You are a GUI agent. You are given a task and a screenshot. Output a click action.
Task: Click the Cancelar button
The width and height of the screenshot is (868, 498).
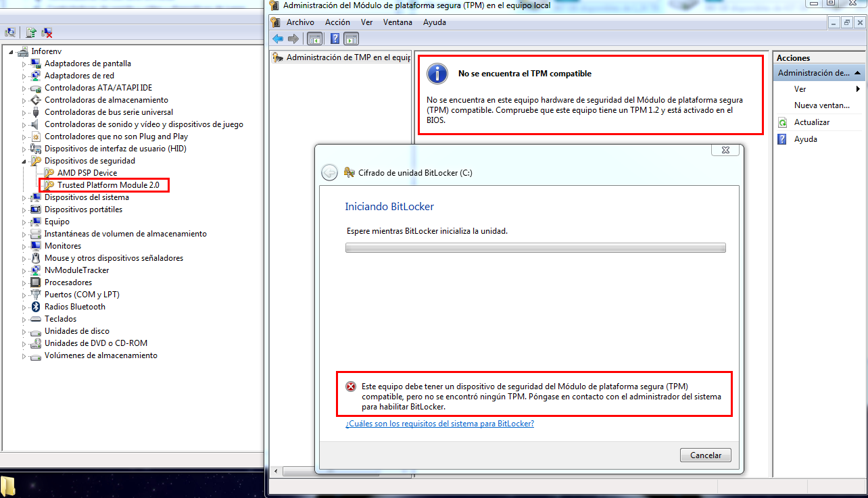706,455
